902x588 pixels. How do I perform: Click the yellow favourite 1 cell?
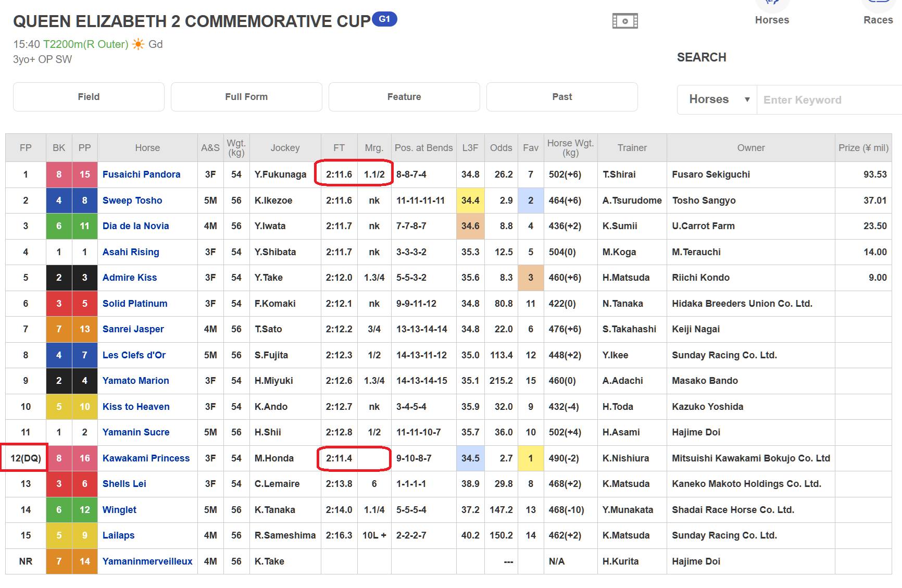[x=531, y=458]
